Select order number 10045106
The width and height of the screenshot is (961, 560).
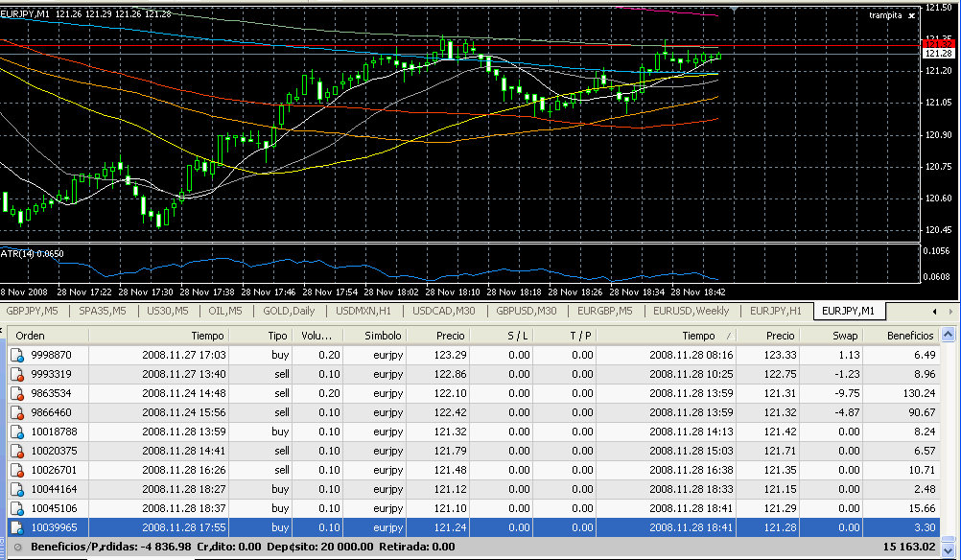55,508
